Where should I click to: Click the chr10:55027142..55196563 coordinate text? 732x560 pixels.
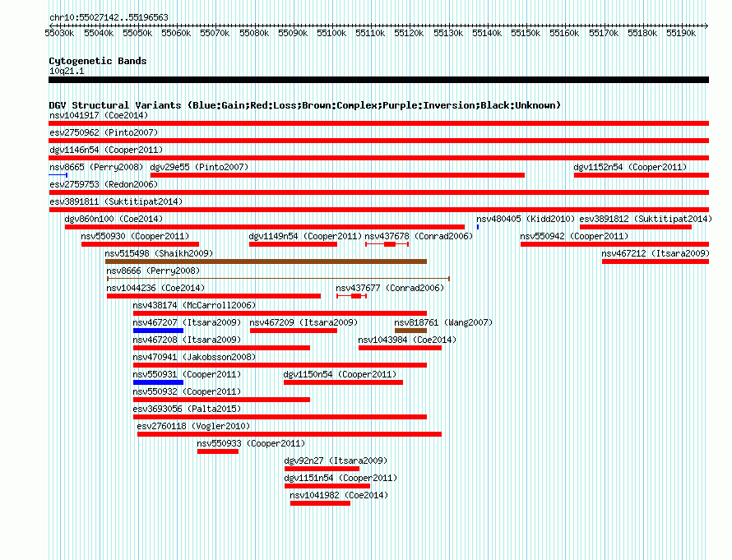coord(109,17)
